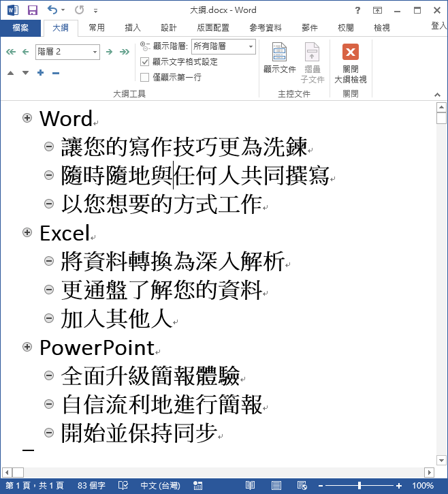Switch to Read Mode view icon

[x=251, y=486]
